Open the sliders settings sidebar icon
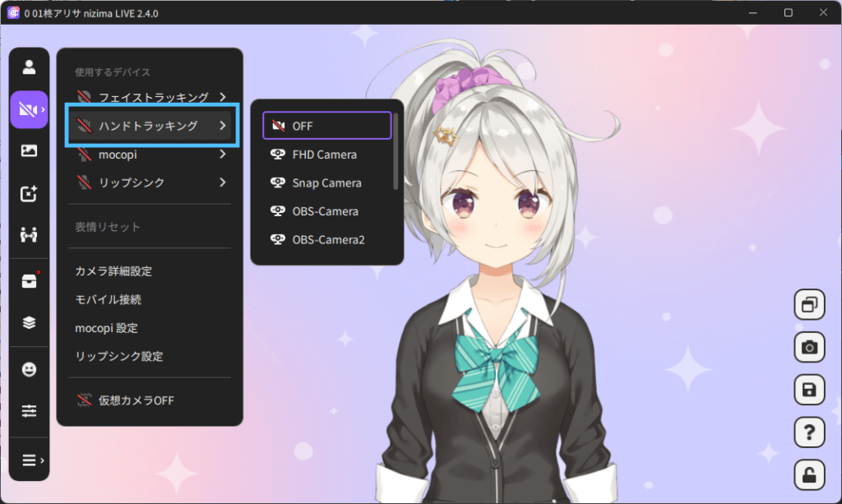The width and height of the screenshot is (842, 504). (29, 410)
